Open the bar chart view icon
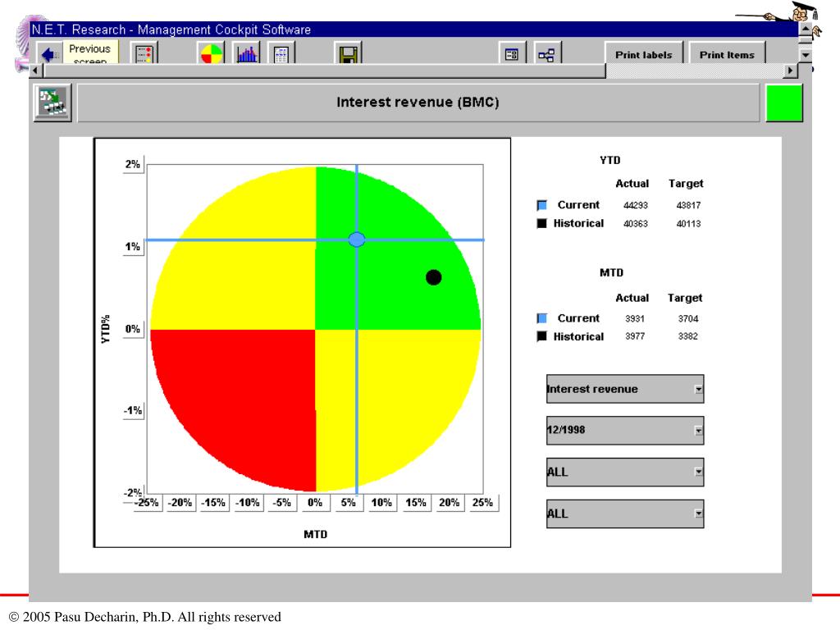 (247, 54)
